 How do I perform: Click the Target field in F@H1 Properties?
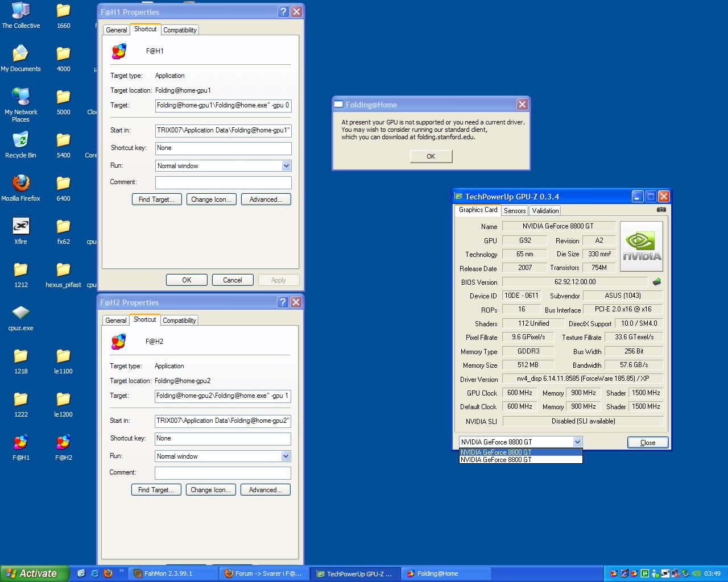click(x=224, y=106)
